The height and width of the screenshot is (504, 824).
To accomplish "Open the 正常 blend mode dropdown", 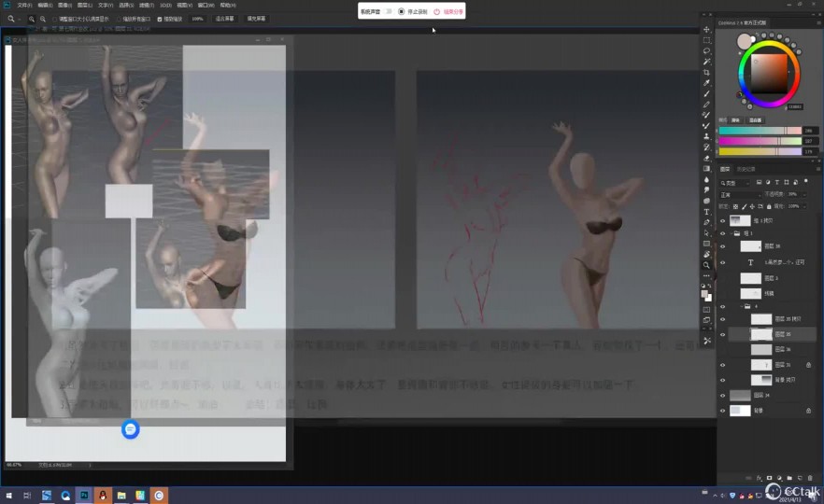I will pyautogui.click(x=740, y=195).
